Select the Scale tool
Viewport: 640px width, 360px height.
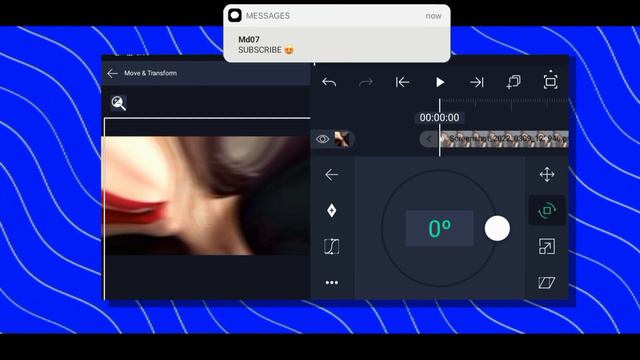[x=547, y=247]
